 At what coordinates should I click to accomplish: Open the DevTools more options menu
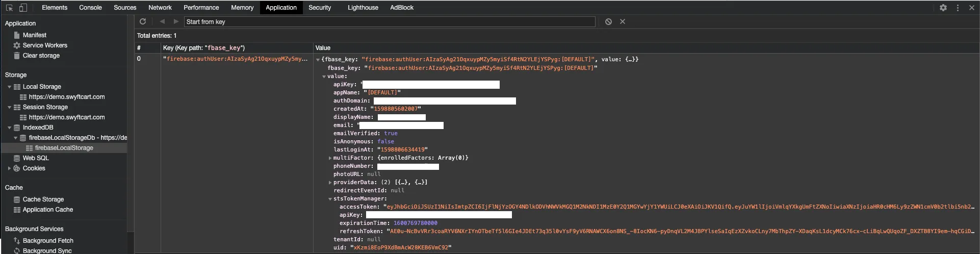(958, 8)
